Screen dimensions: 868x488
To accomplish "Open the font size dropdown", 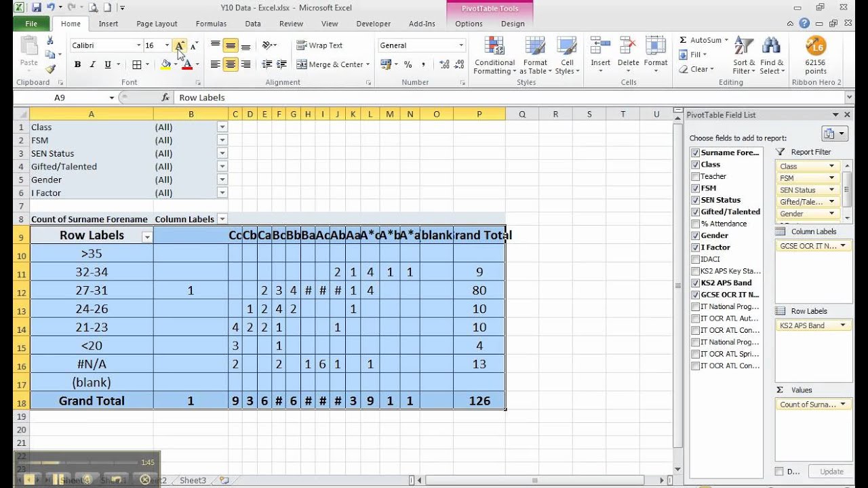I will 167,45.
